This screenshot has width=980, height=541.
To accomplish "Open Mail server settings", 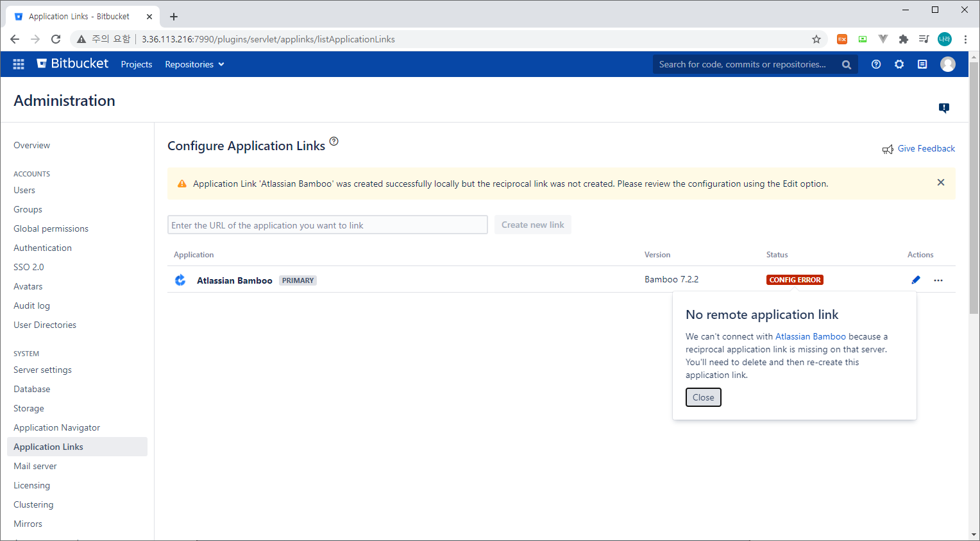I will (35, 466).
